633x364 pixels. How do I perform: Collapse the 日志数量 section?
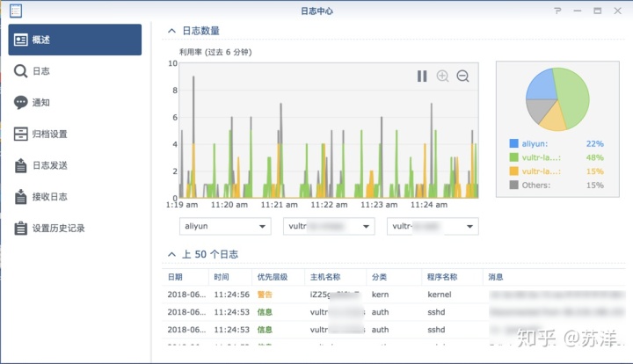coord(171,30)
